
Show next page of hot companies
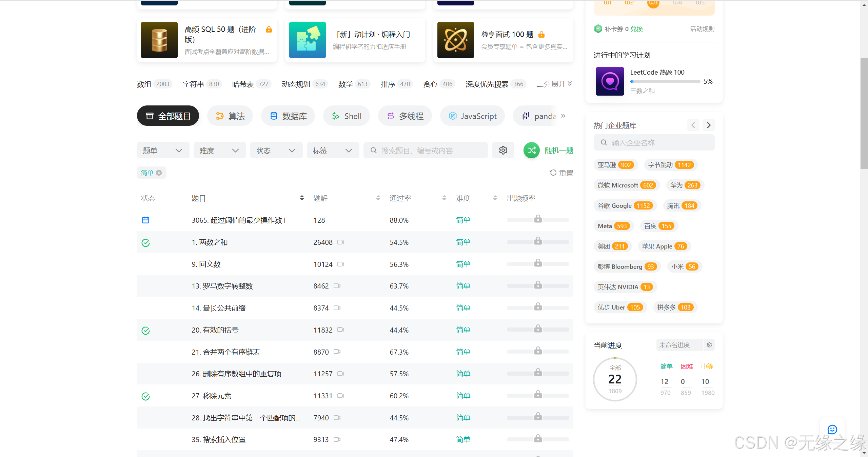coord(708,125)
